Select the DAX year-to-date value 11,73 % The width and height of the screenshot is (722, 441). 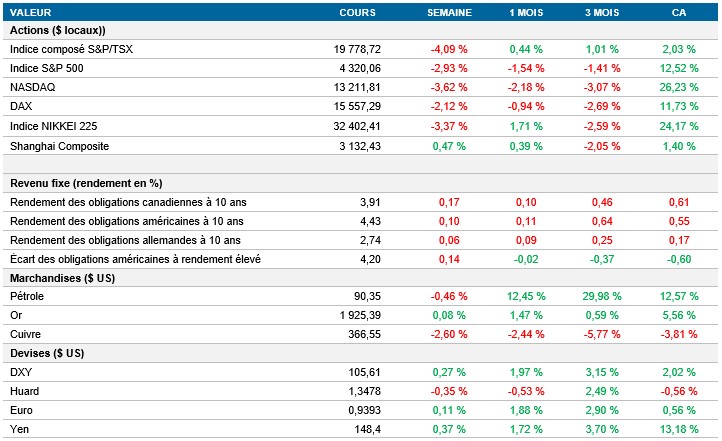click(x=679, y=106)
